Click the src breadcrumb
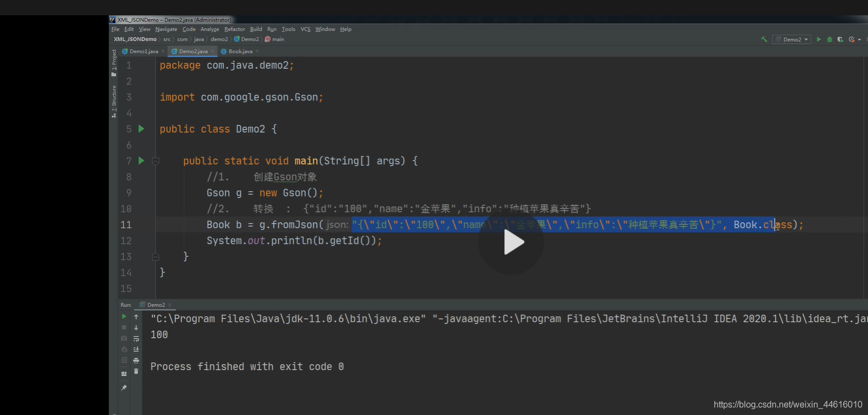Screen dimensions: 868x415 167,39
